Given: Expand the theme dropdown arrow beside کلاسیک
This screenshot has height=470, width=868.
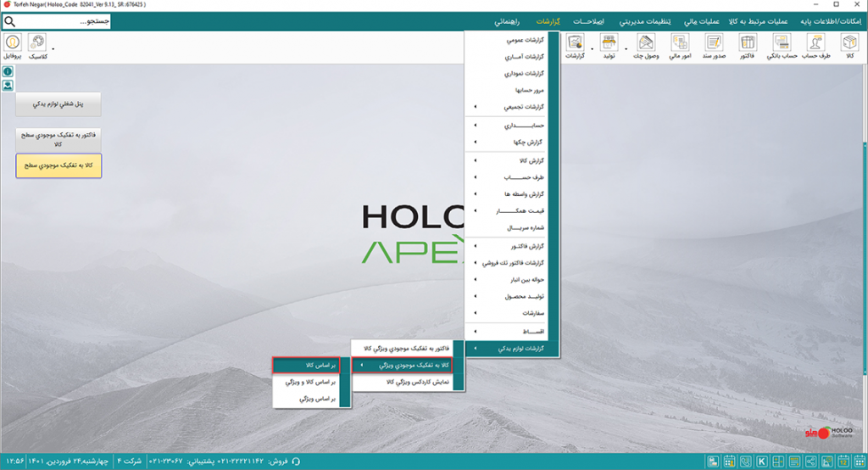Looking at the screenshot, I should point(53,48).
